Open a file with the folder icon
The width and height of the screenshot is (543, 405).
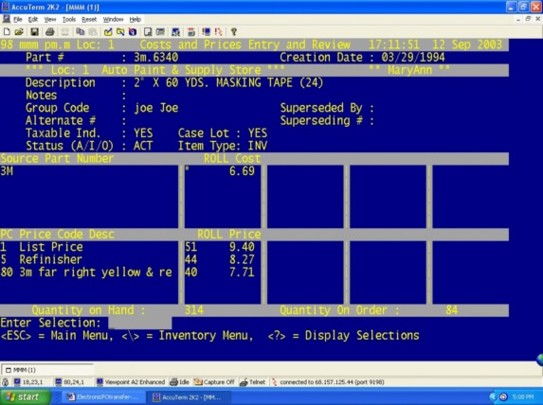(19, 32)
